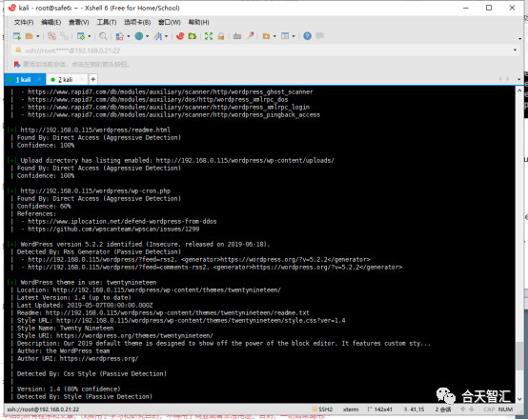Viewport: 528px width, 420px height.
Task: Add a new tab with the plus button
Action: coord(93,79)
